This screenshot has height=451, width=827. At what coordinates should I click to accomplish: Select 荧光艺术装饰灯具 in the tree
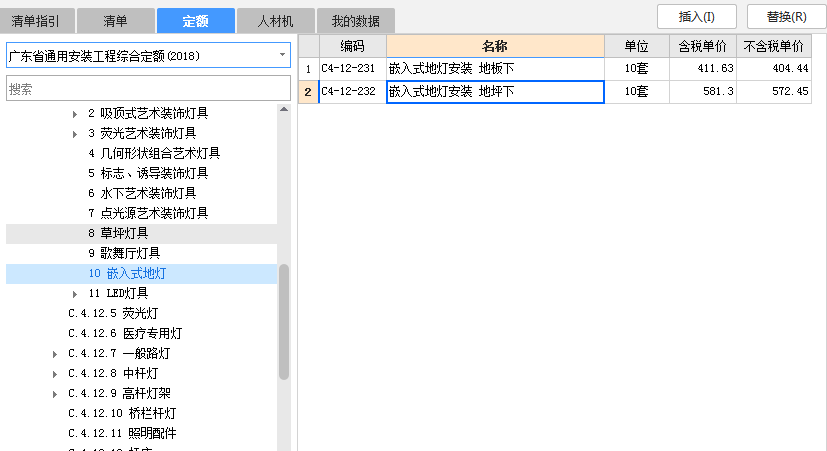tap(142, 133)
